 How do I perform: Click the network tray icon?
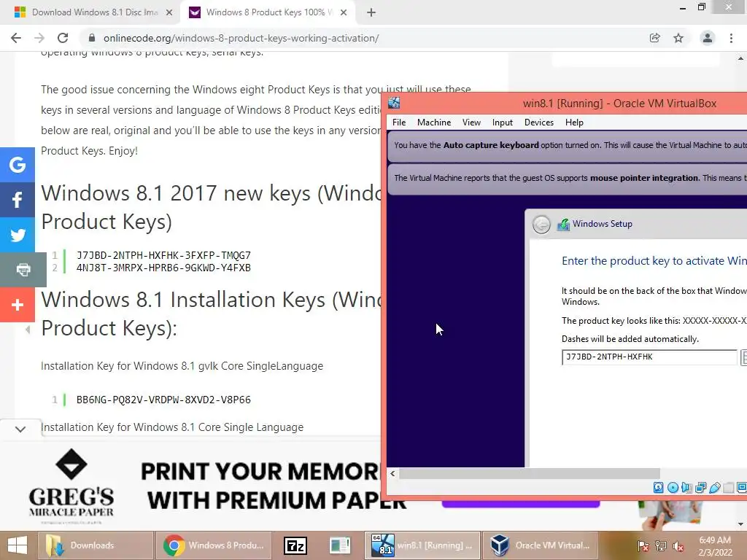(x=660, y=545)
